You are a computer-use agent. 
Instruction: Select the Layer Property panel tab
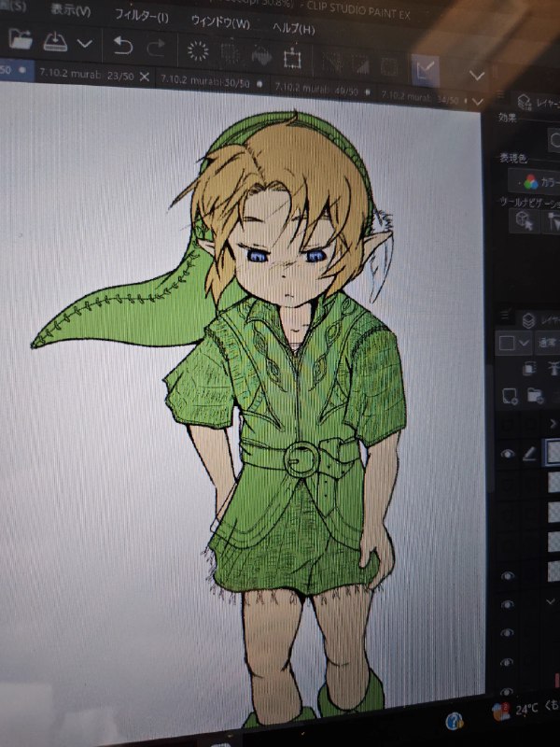coord(539,103)
